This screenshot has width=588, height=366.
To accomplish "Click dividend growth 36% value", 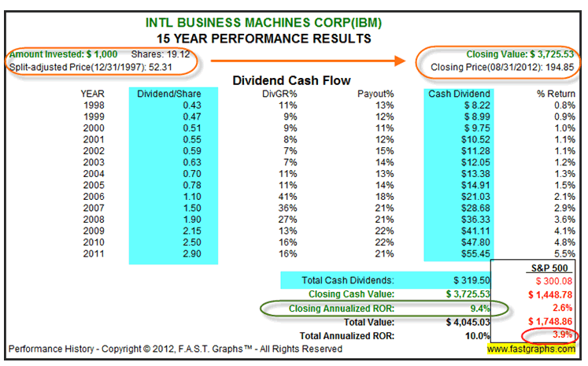I will point(287,208).
